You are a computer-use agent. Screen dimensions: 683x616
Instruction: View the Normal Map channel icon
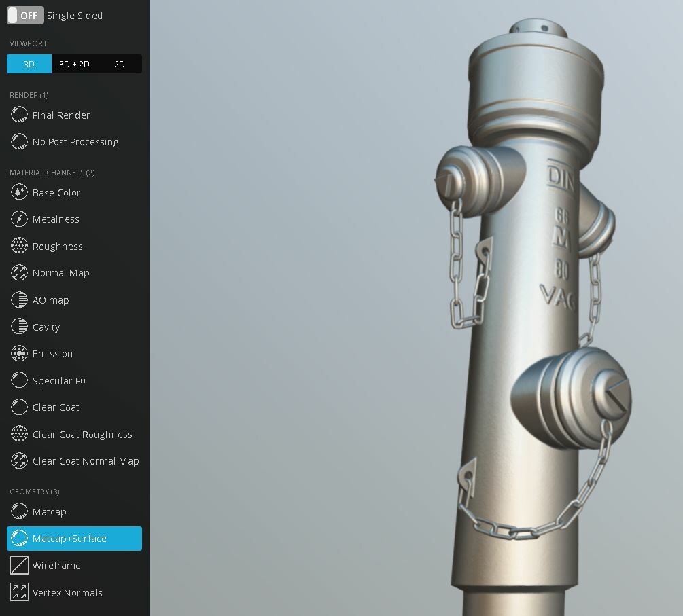point(19,273)
